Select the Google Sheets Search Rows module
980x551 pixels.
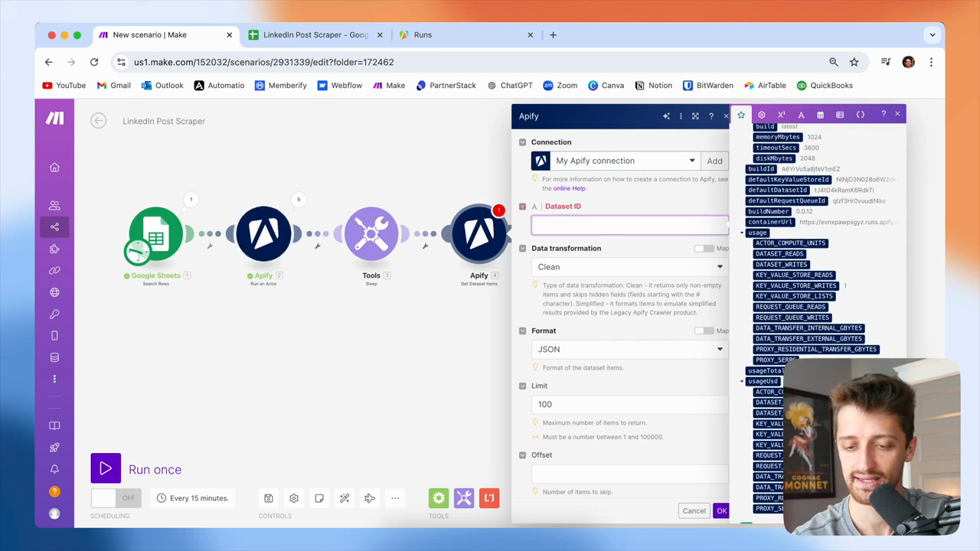click(x=156, y=233)
